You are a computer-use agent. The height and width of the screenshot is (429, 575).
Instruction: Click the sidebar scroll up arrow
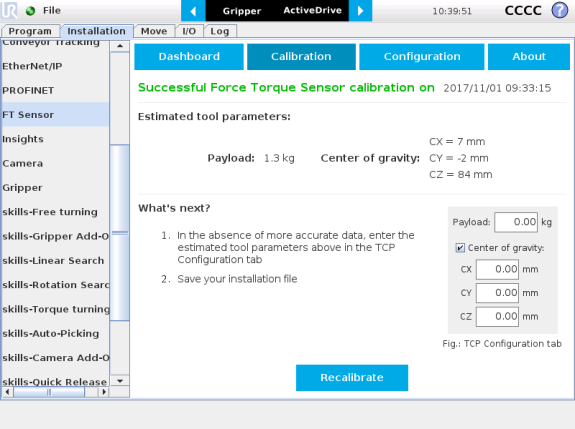click(x=120, y=46)
